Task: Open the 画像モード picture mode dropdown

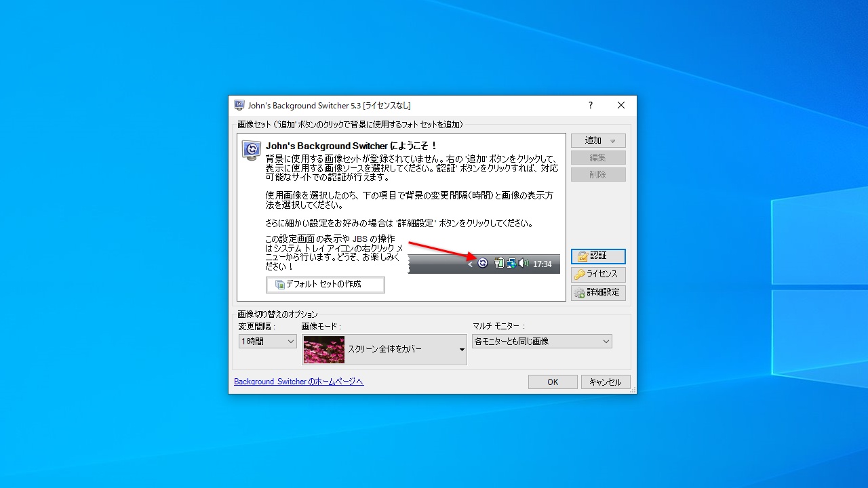Action: point(384,350)
